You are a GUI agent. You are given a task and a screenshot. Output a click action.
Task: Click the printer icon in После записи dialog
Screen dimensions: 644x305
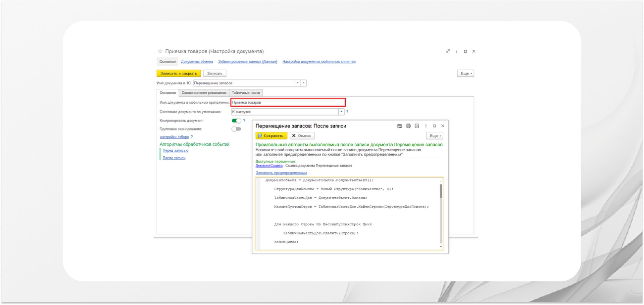408,126
